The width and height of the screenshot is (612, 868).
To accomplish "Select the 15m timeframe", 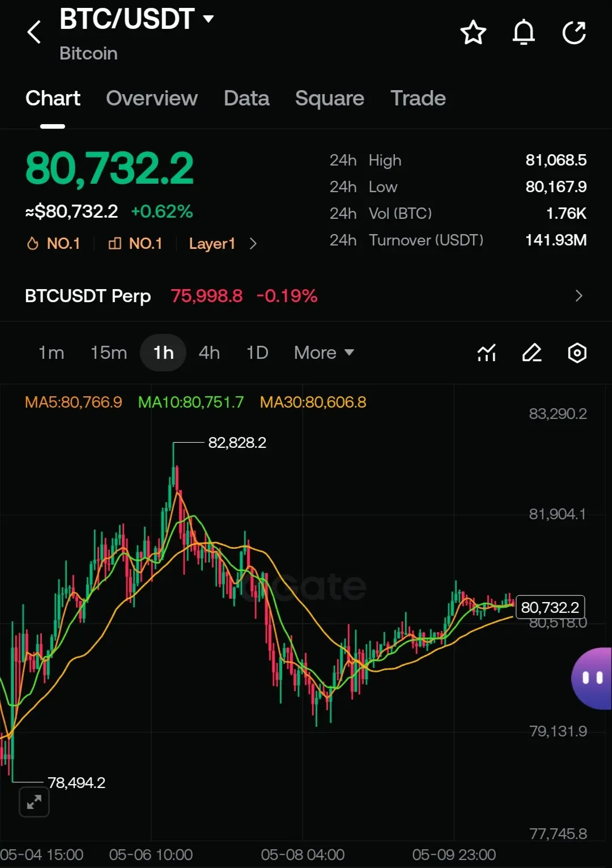I will coord(109,353).
